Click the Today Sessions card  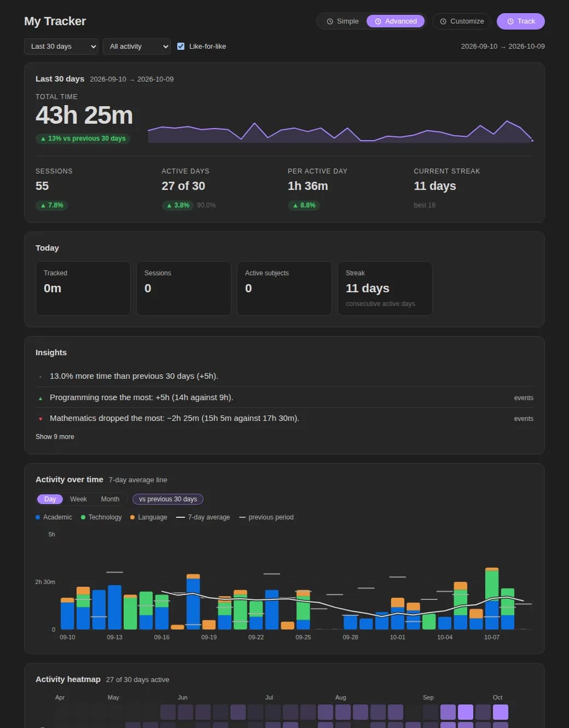pos(184,288)
